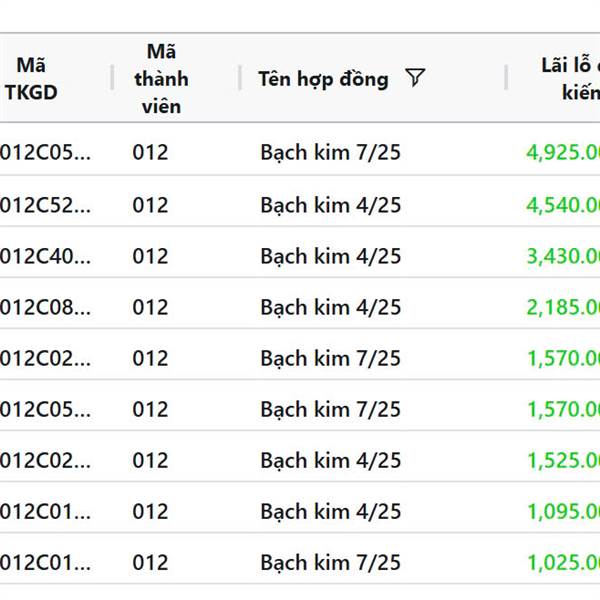Click the Mã thành viên column header

pyautogui.click(x=160, y=79)
